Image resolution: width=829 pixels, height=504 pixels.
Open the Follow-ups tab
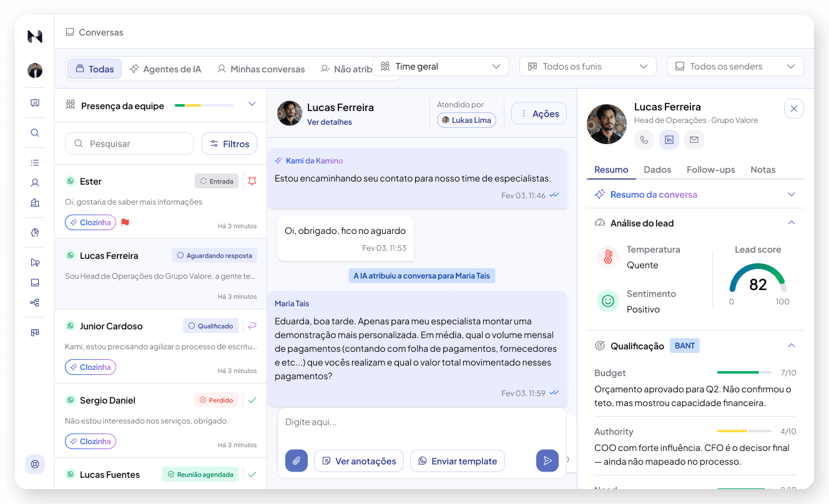point(711,170)
